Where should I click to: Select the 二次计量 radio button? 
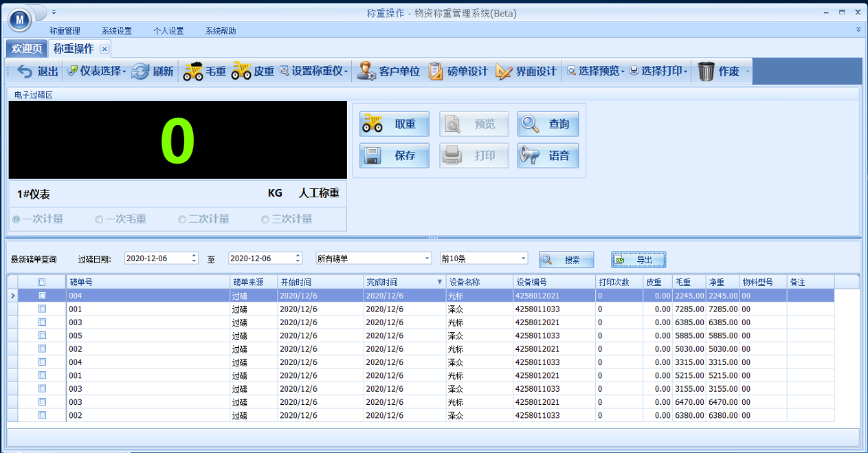[181, 219]
